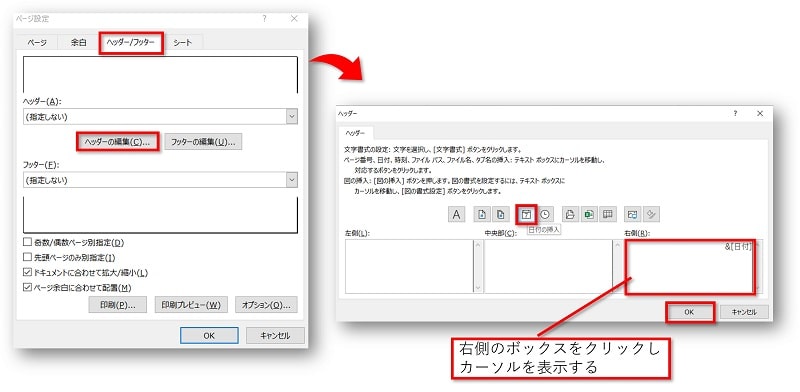
Task: Click 左側 box scrollbar down arrow
Action: (x=478, y=288)
